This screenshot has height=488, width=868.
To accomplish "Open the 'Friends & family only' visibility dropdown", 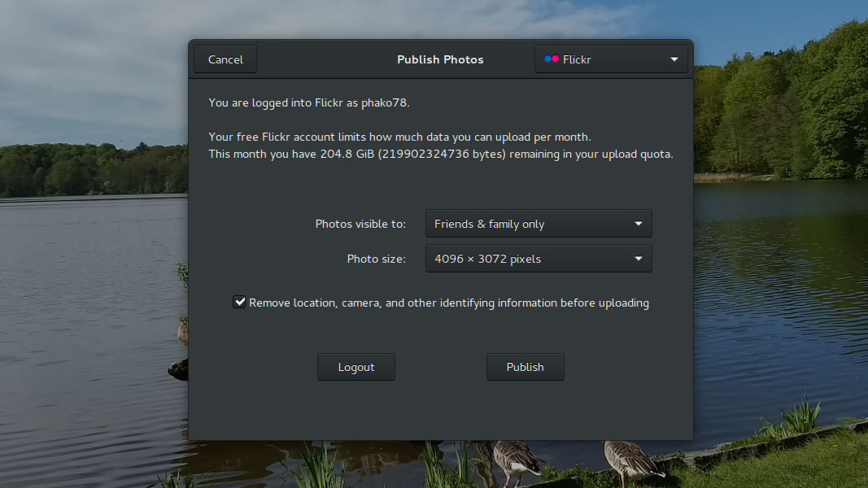I will coord(538,224).
